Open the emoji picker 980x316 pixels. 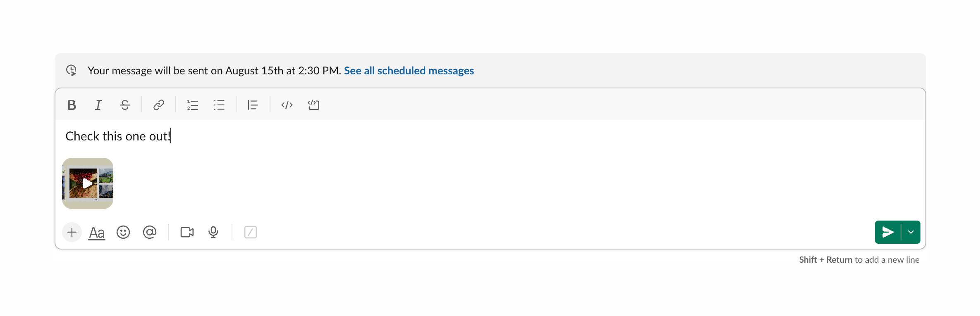[x=123, y=232]
